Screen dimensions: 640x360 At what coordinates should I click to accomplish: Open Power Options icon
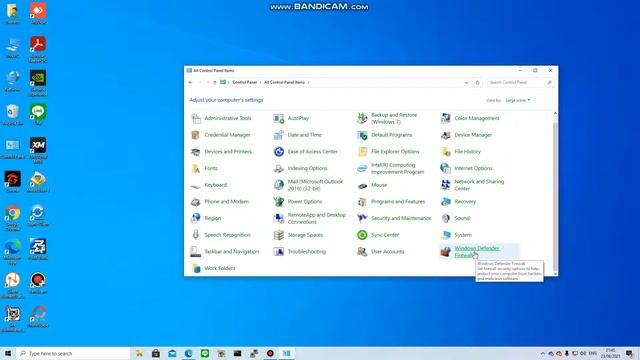click(279, 202)
